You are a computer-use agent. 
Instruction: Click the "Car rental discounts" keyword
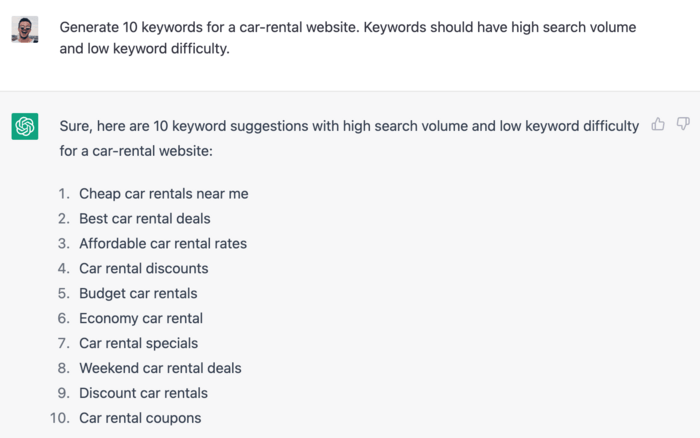click(144, 268)
